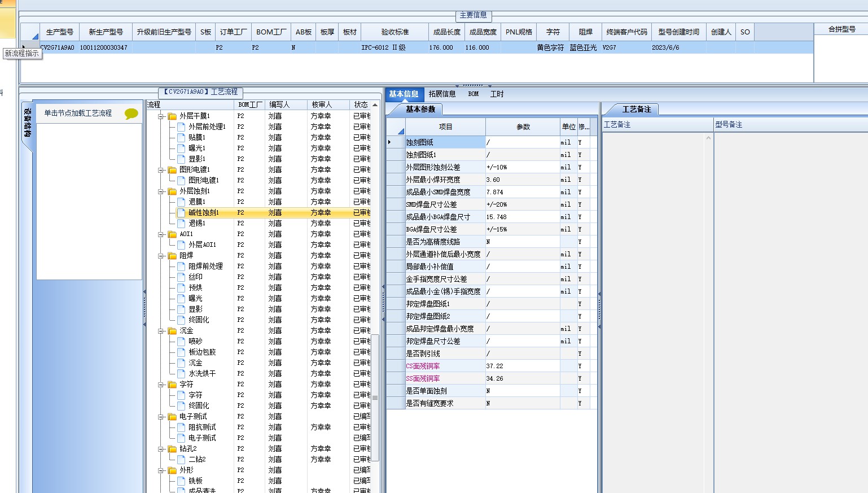Click the document icon beside 退锡1
Screen dimensions: 868x493
(x=181, y=223)
